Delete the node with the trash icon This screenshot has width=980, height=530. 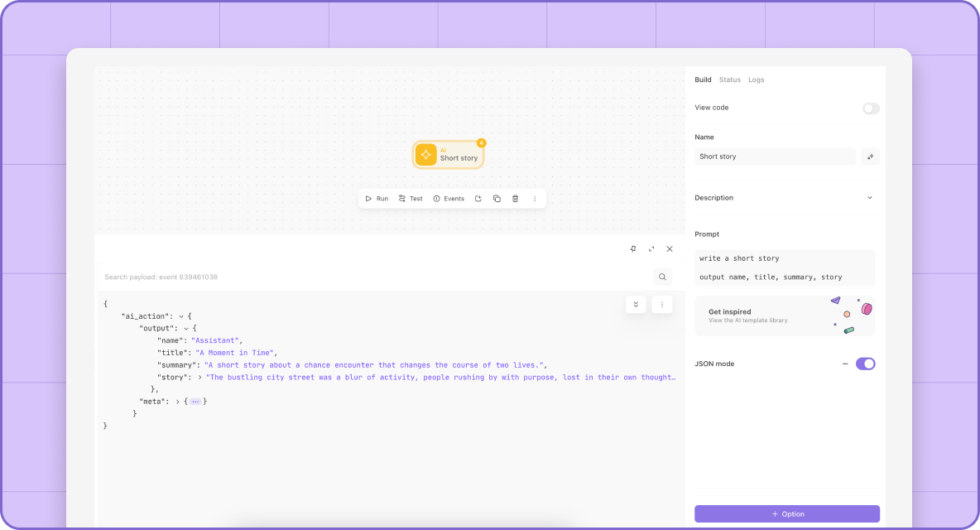(x=516, y=199)
